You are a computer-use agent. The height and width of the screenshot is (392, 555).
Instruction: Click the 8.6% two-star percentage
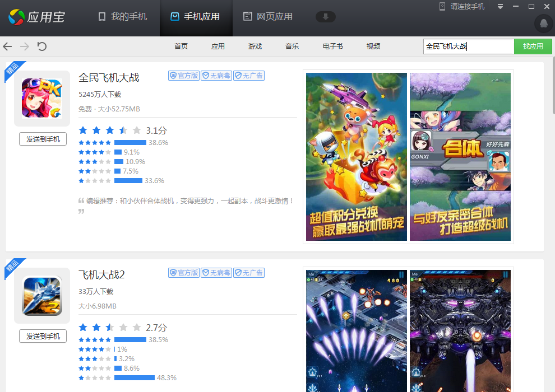tap(132, 368)
